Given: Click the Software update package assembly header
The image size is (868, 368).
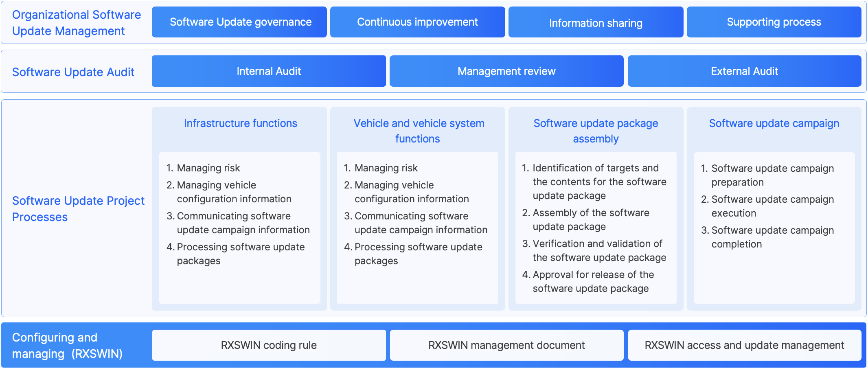Looking at the screenshot, I should tap(596, 130).
